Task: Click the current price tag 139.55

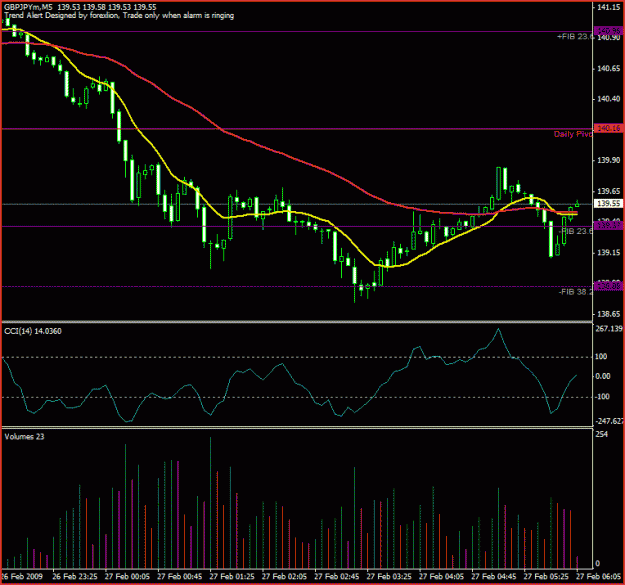Action: point(608,204)
